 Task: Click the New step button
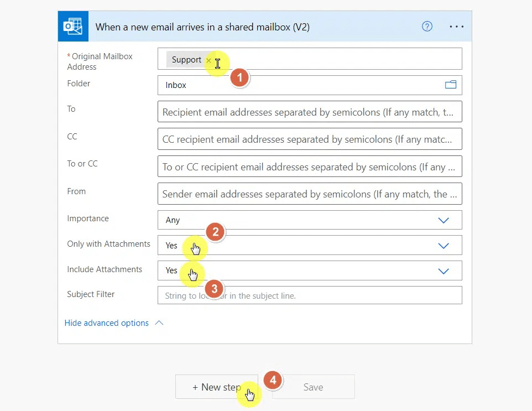[x=216, y=387]
